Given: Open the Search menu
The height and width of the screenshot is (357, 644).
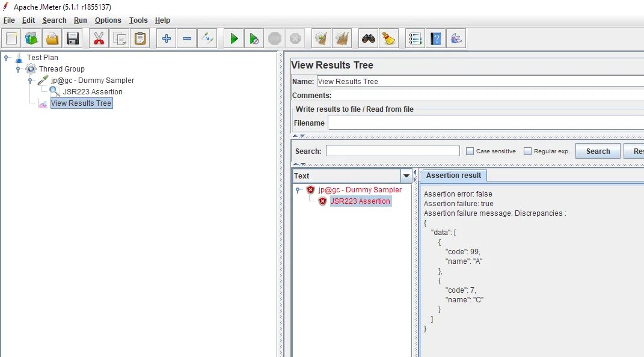Looking at the screenshot, I should 54,20.
